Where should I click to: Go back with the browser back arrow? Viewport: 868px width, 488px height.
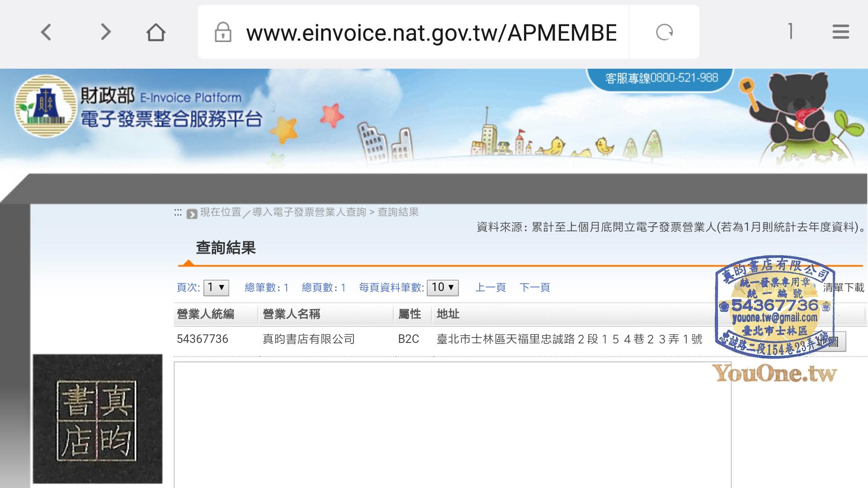point(46,32)
